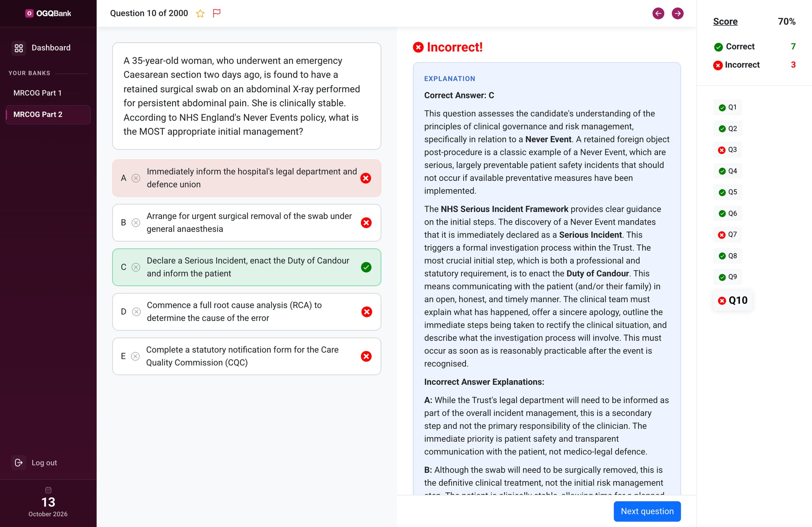Click the red cross icon beside option E
This screenshot has height=527, width=812.
coord(366,357)
